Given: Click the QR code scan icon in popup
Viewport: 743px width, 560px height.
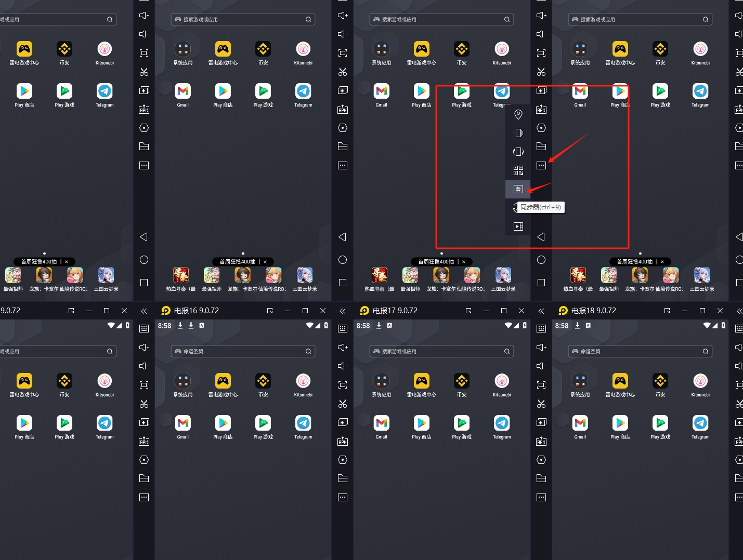Looking at the screenshot, I should click(x=518, y=170).
